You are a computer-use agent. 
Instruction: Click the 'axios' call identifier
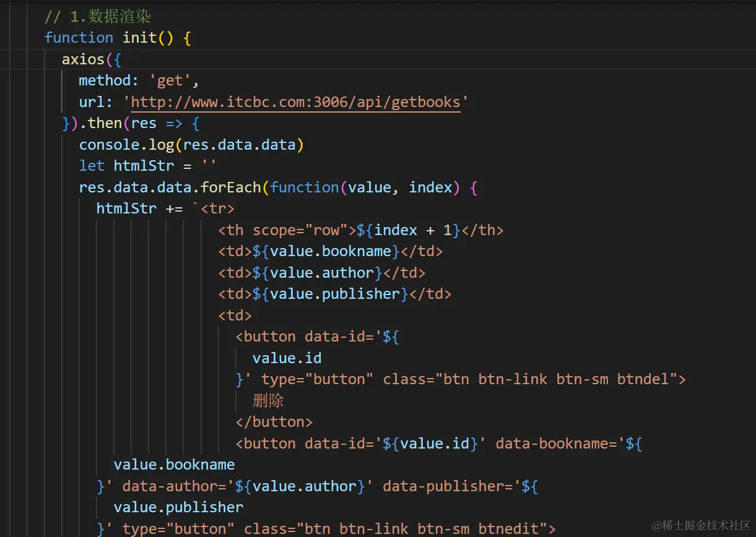83,59
